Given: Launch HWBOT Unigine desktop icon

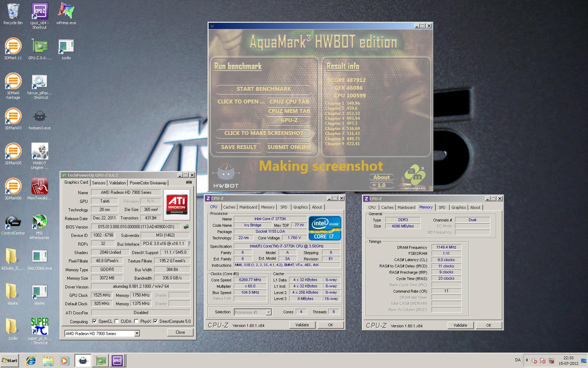Looking at the screenshot, I should [x=39, y=156].
